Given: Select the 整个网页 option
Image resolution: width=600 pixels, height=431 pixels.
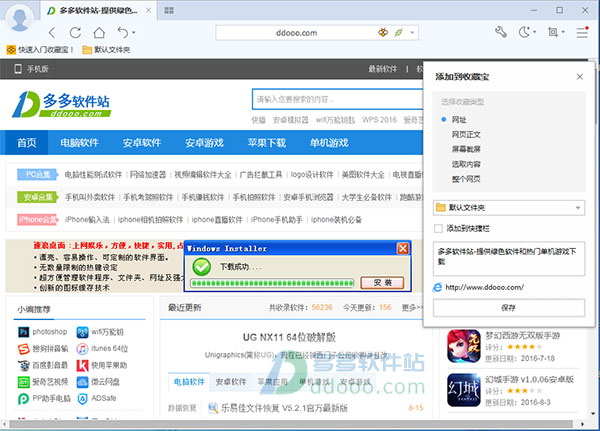Looking at the screenshot, I should pos(466,179).
